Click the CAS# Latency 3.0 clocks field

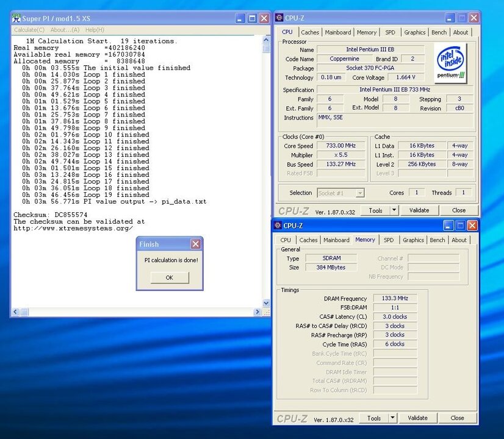click(395, 316)
